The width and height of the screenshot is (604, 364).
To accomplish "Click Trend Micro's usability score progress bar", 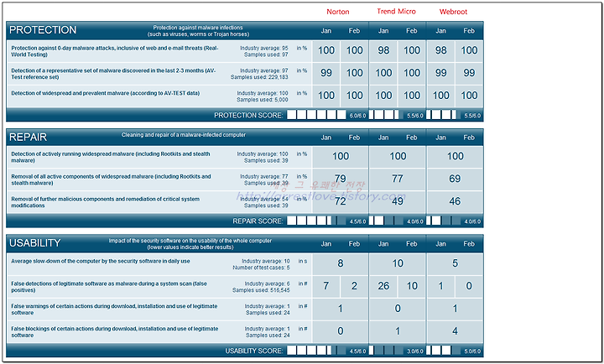I will click(387, 351).
